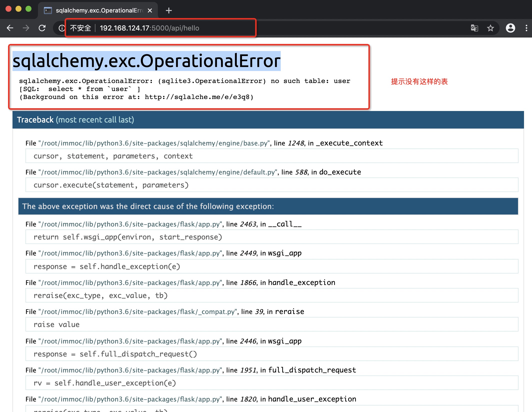The image size is (532, 412).
Task: Bookmark this page with the star icon
Action: click(x=490, y=28)
